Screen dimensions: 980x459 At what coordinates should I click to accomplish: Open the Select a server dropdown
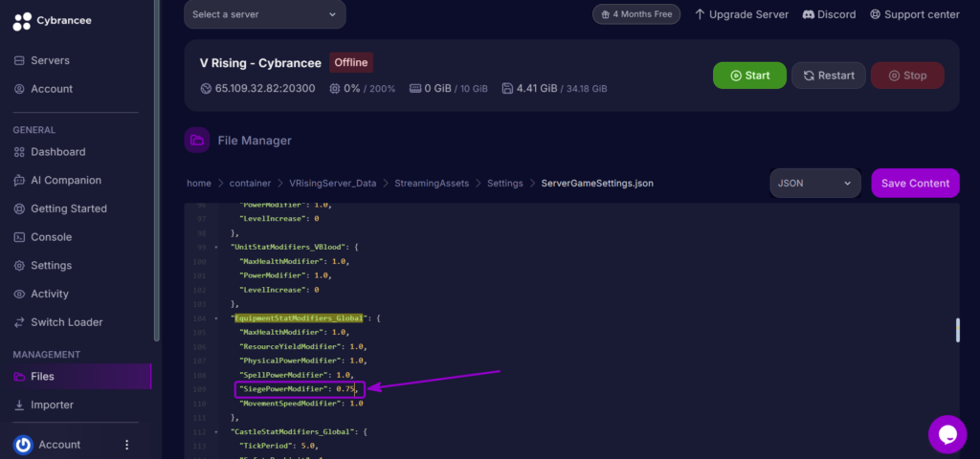click(x=264, y=14)
